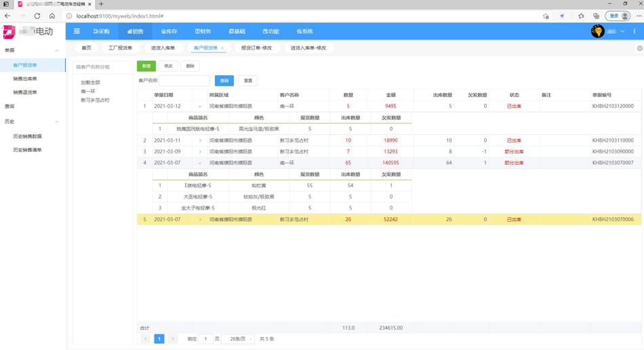Viewport: 644px width, 350px height.
Task: Click the user avatar in header
Action: click(597, 31)
